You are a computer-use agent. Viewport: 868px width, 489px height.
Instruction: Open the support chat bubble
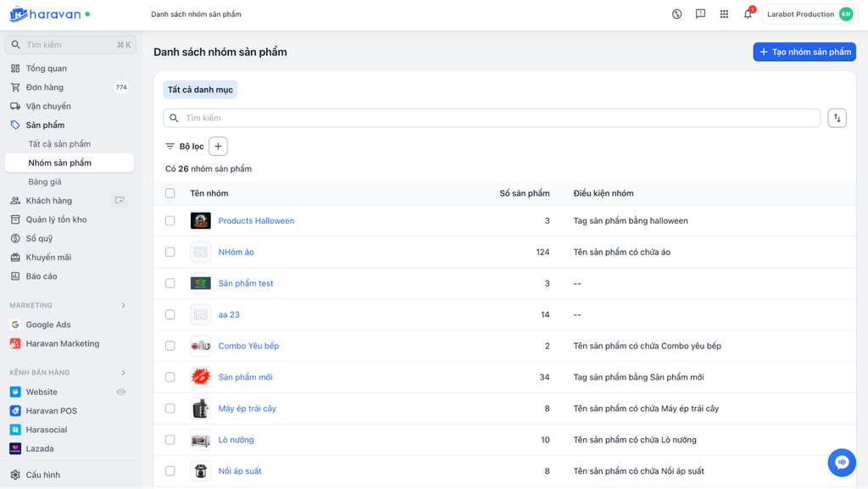[x=842, y=462]
